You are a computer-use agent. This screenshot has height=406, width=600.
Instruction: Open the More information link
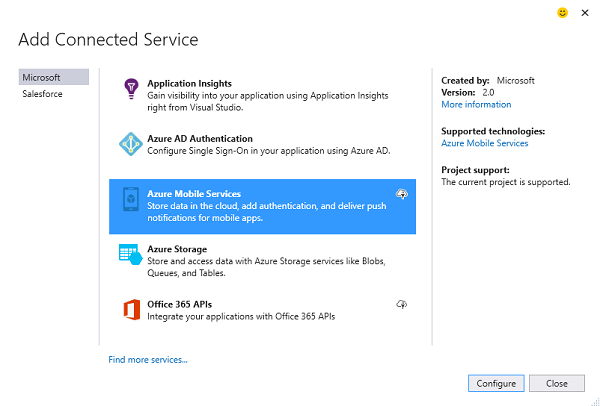tap(476, 104)
